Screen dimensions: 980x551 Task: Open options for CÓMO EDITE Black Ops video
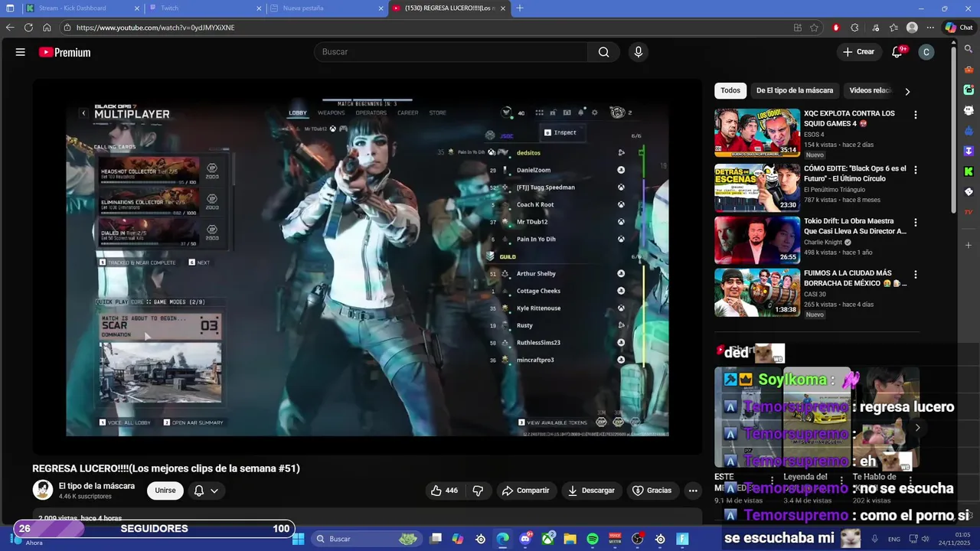coord(915,170)
